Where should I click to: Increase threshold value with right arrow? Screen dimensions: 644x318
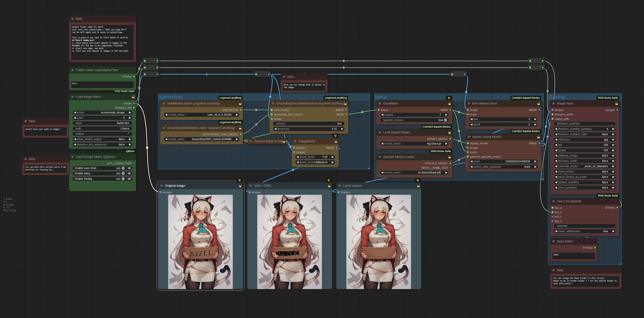[342, 129]
